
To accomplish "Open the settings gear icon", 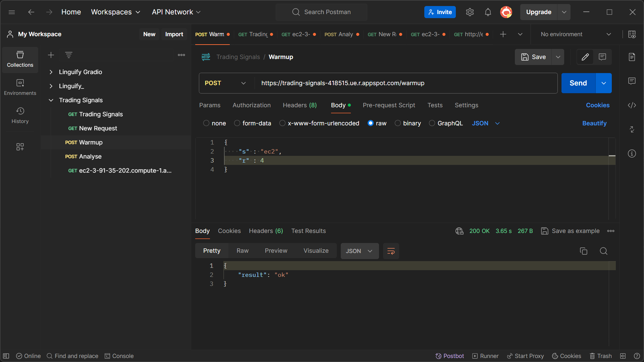I will [x=470, y=12].
